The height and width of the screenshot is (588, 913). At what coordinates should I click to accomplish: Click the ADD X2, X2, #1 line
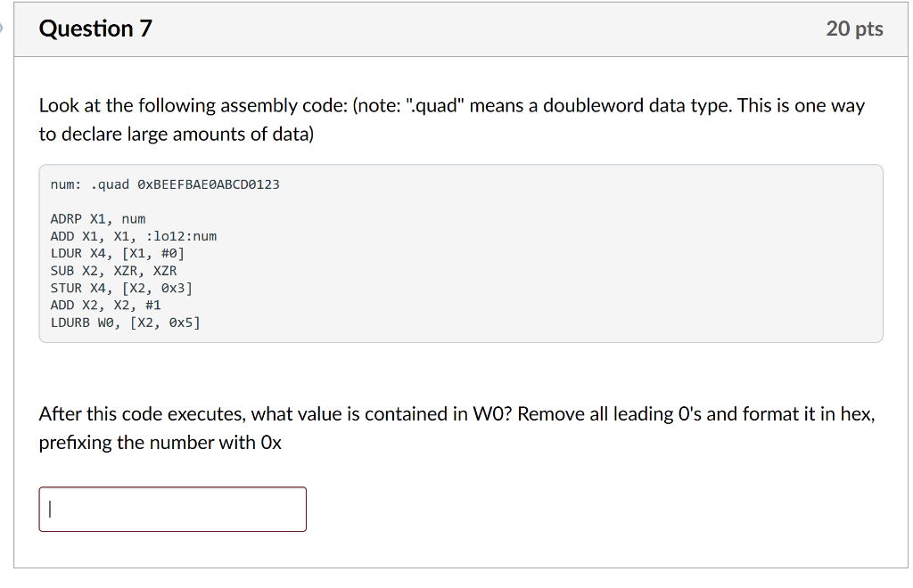pos(104,304)
